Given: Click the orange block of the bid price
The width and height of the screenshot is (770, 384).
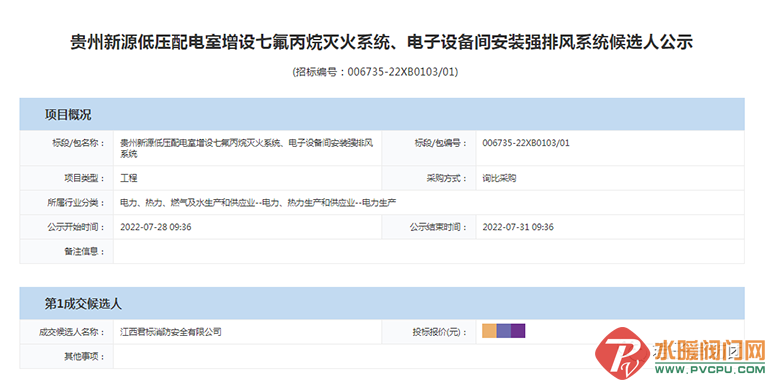Looking at the screenshot, I should [489, 331].
